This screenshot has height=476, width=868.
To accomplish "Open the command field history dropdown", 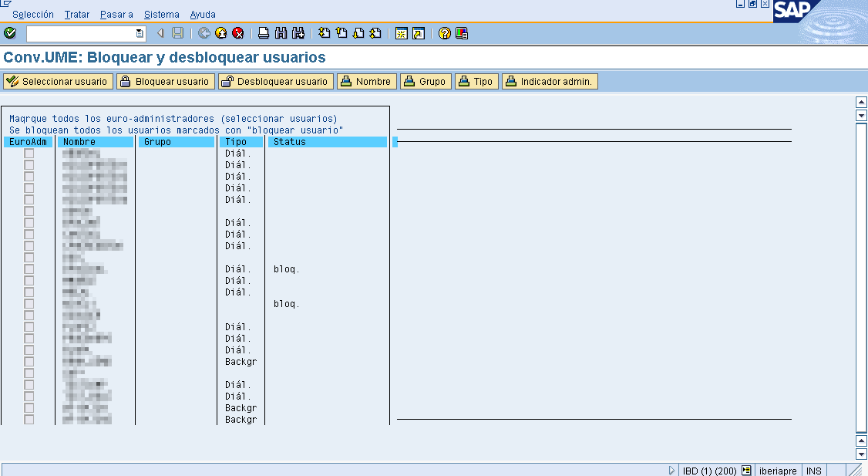I will click(x=140, y=33).
